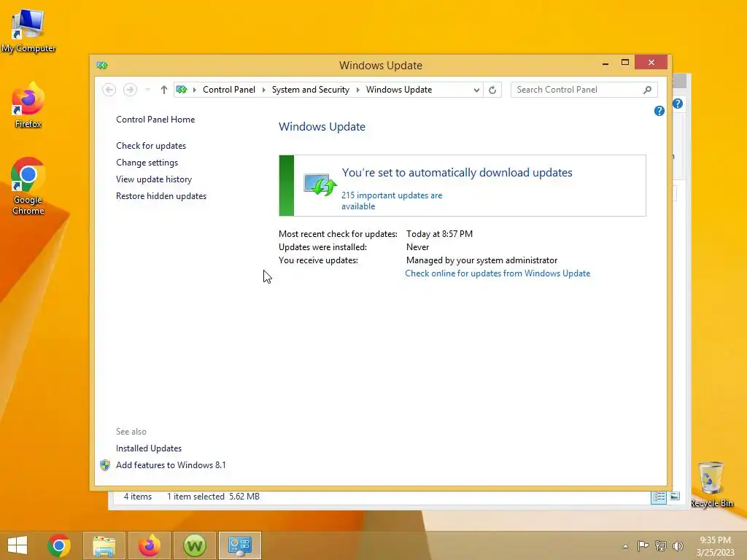Click Check for updates
The width and height of the screenshot is (747, 560).
[151, 146]
